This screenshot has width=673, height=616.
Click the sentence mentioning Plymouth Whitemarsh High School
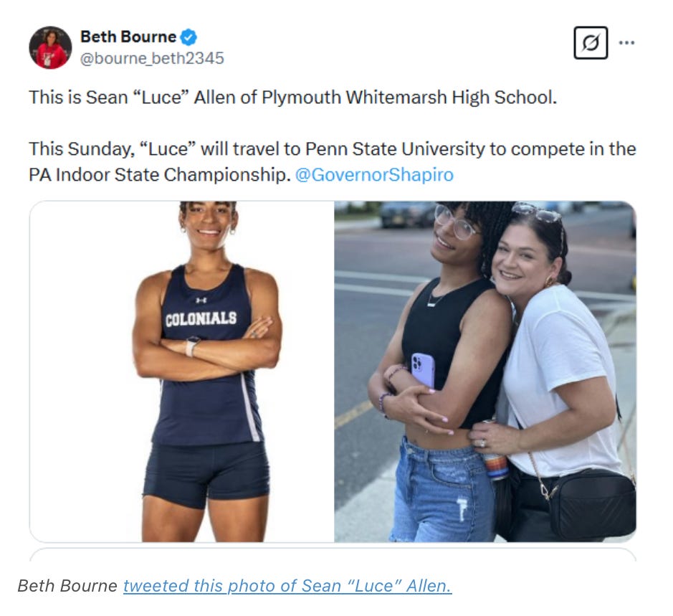[x=292, y=98]
